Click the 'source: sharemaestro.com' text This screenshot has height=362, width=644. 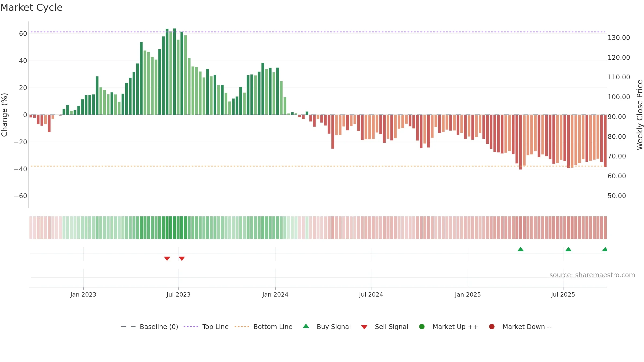click(x=592, y=275)
